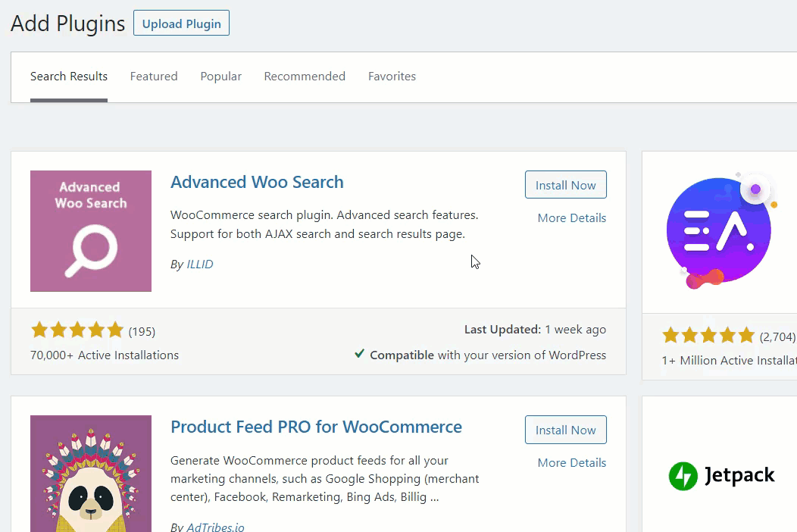Click the star rating with 2,704 reviews
Screen dimensions: 797x532
[708, 336]
